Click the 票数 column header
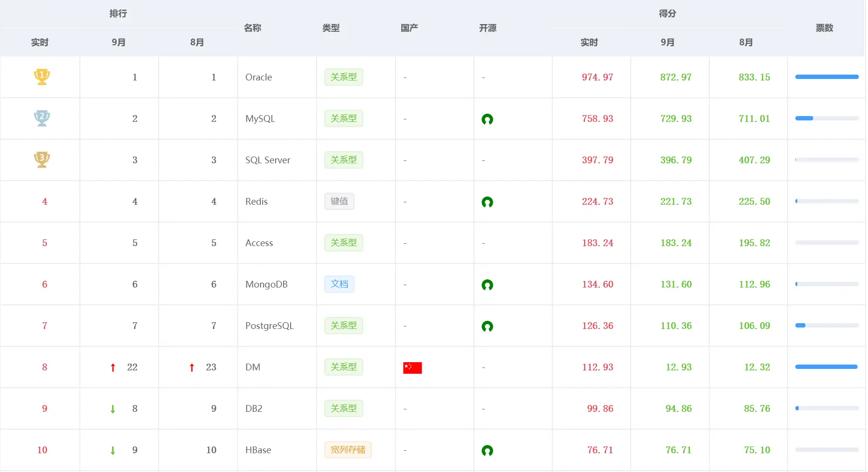This screenshot has width=868, height=472. (824, 28)
